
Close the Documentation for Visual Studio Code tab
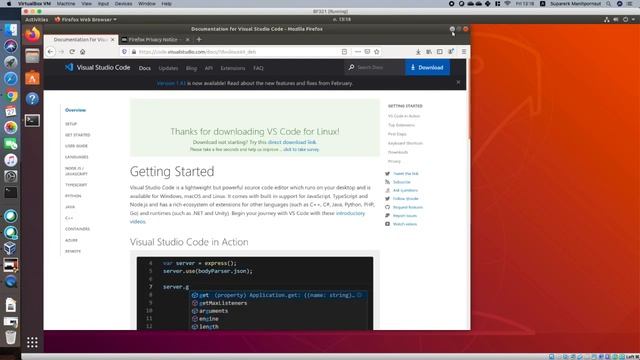[x=113, y=40]
